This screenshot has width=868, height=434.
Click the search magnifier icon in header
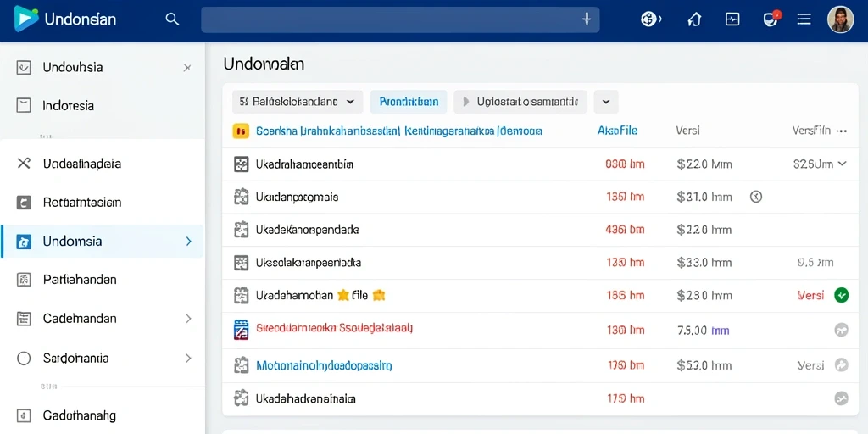click(172, 19)
